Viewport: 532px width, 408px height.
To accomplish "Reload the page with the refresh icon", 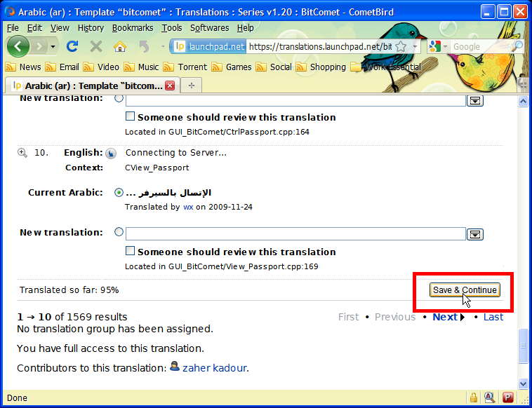I will [x=72, y=46].
